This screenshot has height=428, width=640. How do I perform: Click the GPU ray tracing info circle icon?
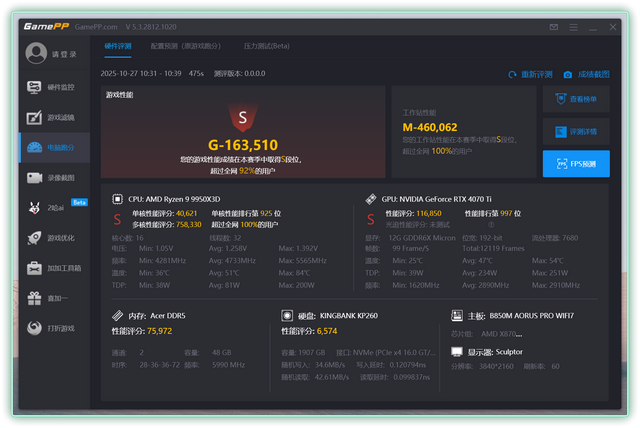(x=491, y=224)
